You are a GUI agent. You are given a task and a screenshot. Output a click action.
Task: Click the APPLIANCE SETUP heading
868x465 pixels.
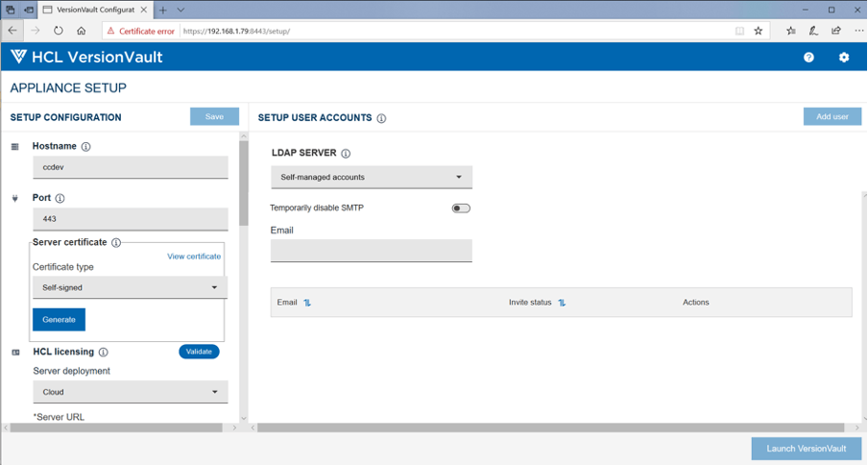click(68, 88)
